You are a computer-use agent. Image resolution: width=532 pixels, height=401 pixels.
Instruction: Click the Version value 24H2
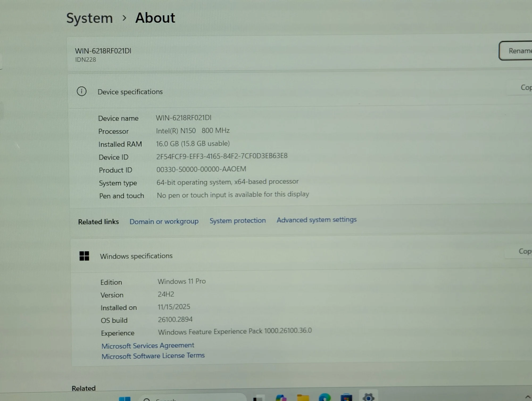(x=166, y=294)
